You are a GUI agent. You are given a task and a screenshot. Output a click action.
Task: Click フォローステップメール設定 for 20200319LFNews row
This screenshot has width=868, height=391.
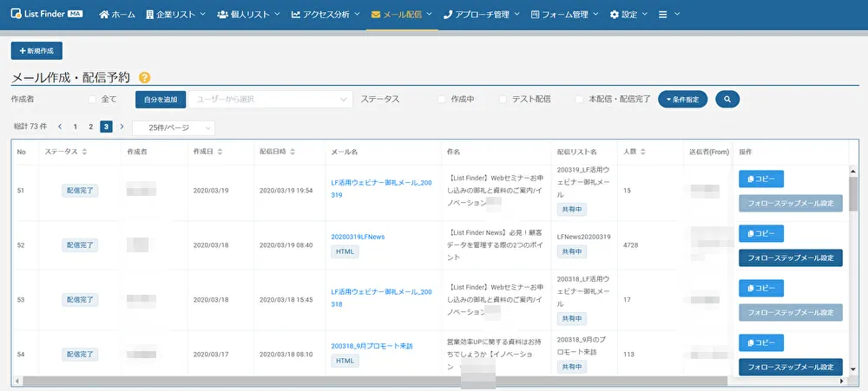coord(790,257)
